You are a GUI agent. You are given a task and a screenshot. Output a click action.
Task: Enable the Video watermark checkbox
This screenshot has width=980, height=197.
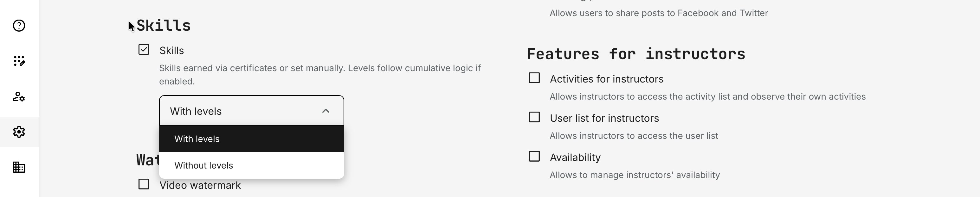[144, 185]
